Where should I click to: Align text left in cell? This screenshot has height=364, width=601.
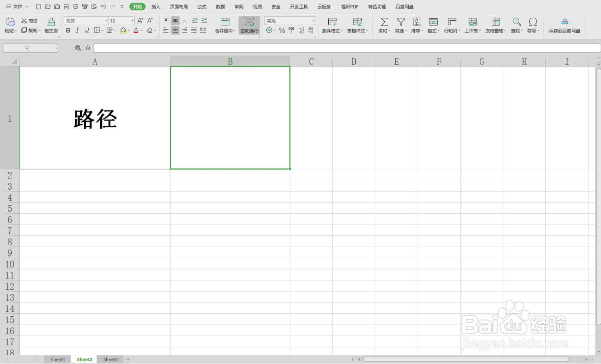point(166,30)
